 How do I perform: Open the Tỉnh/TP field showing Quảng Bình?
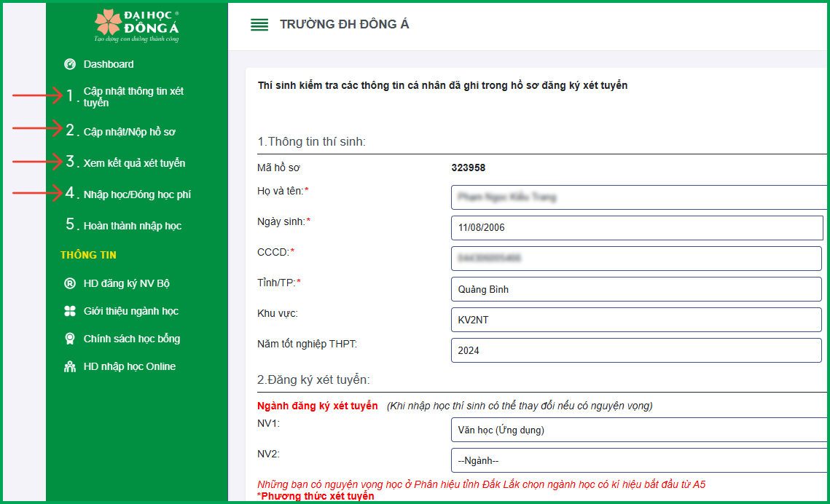636,289
